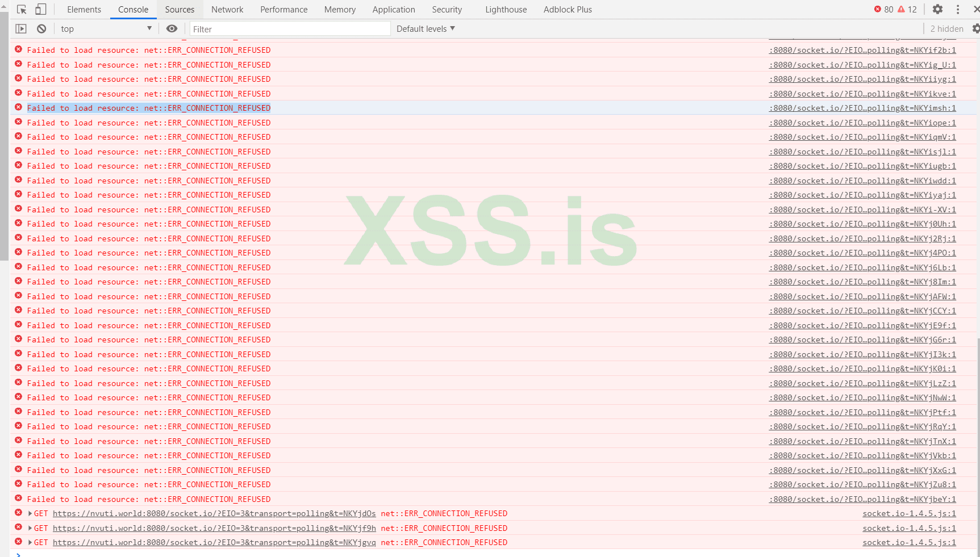Open source link ending NKYi-XV:1
This screenshot has width=980, height=557.
click(862, 210)
